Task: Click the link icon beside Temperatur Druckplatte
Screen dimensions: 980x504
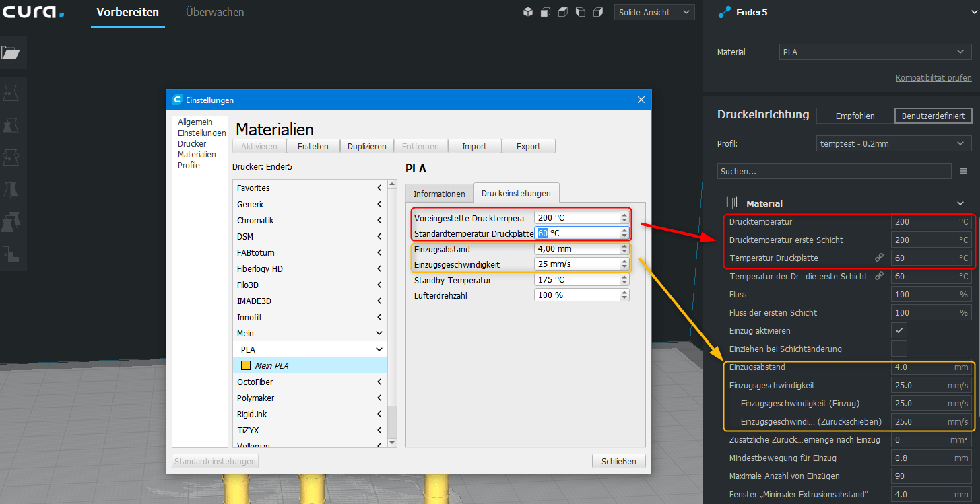Action: 879,258
